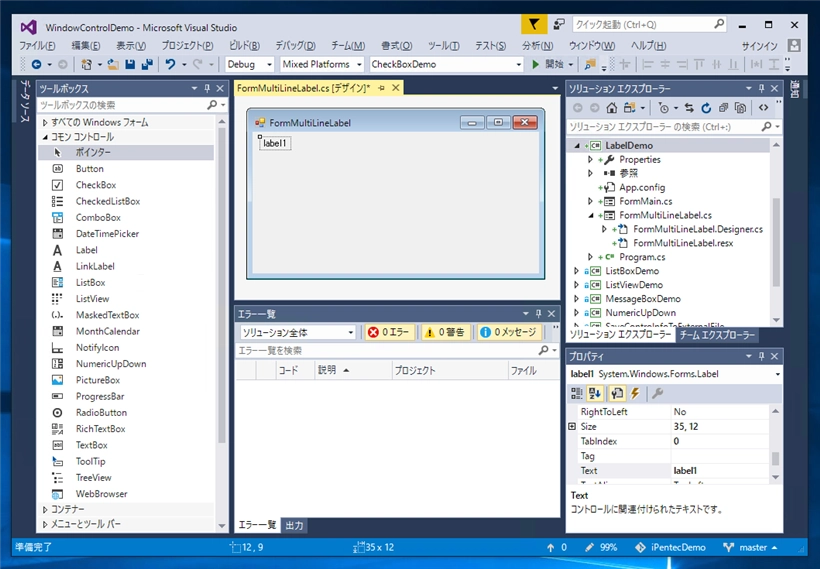
Task: Click the Navigate Backward toolbar icon
Action: point(37,64)
